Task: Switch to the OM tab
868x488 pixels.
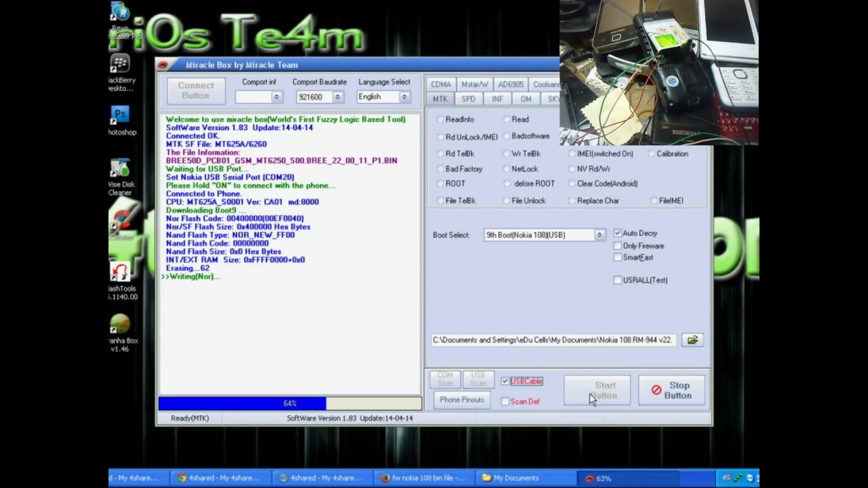Action: 526,99
